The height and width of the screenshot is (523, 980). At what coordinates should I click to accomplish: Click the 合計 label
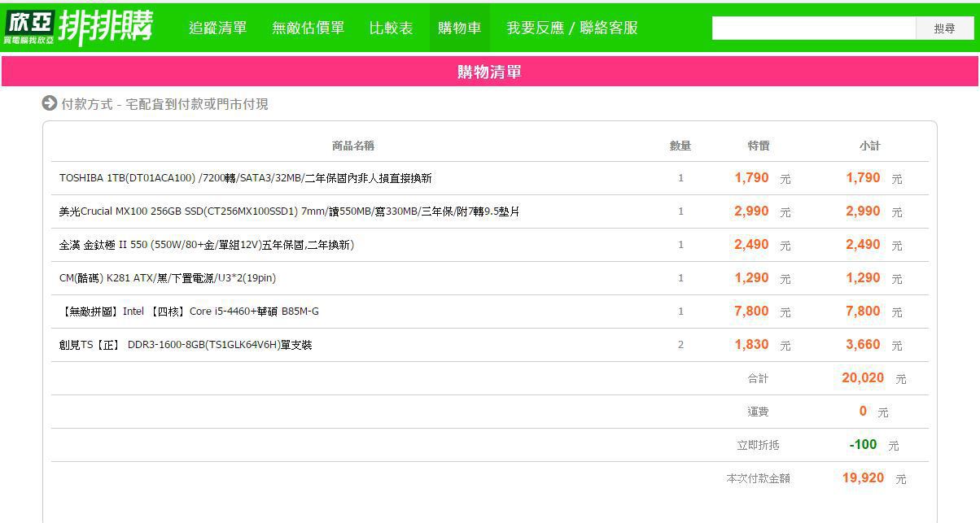click(758, 378)
